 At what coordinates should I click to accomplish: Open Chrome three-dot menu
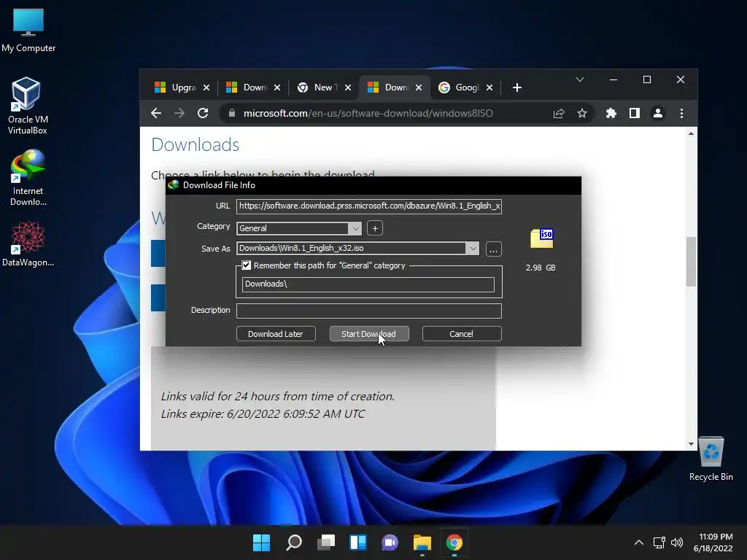pyautogui.click(x=682, y=113)
